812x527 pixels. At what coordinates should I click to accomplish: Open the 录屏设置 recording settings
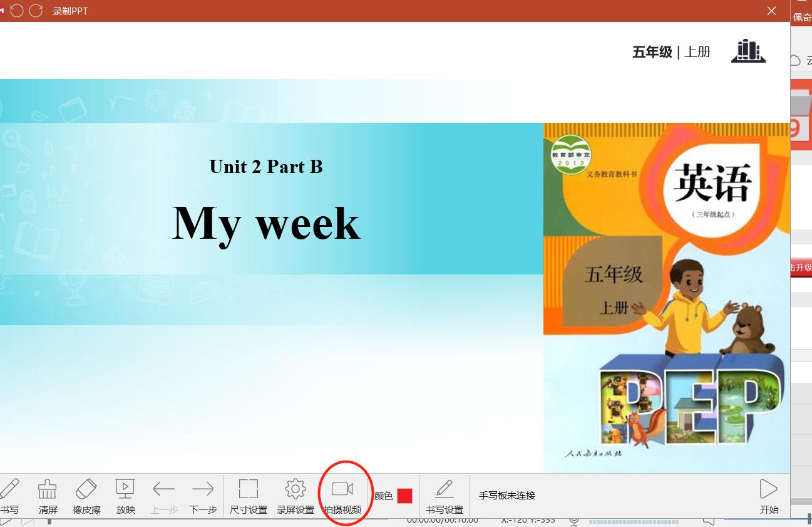click(x=294, y=495)
